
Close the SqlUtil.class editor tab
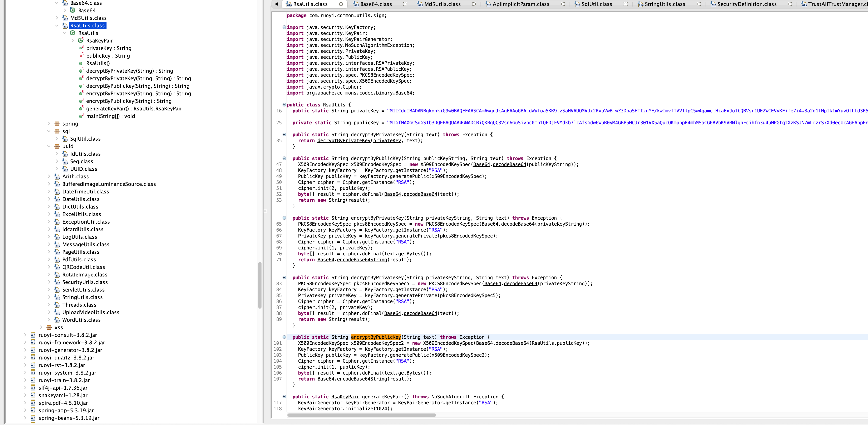click(625, 4)
